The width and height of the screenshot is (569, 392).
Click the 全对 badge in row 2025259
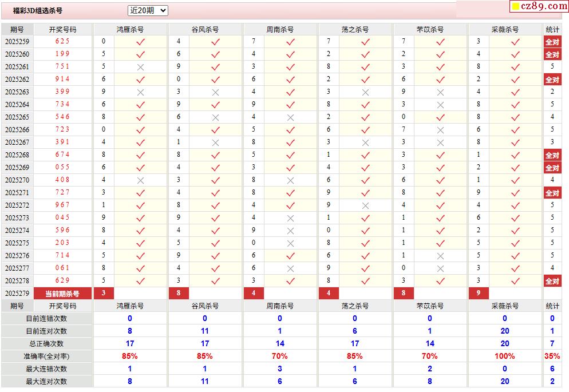pos(552,42)
